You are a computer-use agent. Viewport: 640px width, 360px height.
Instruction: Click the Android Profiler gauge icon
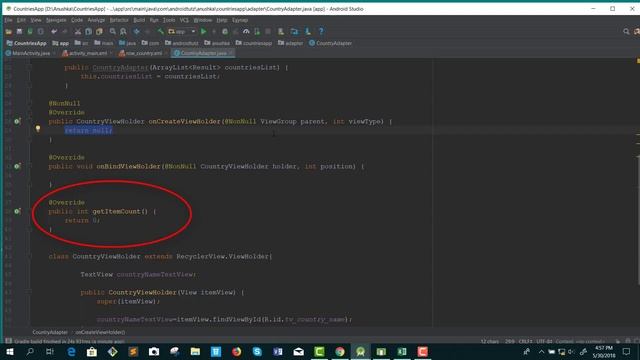click(x=246, y=31)
